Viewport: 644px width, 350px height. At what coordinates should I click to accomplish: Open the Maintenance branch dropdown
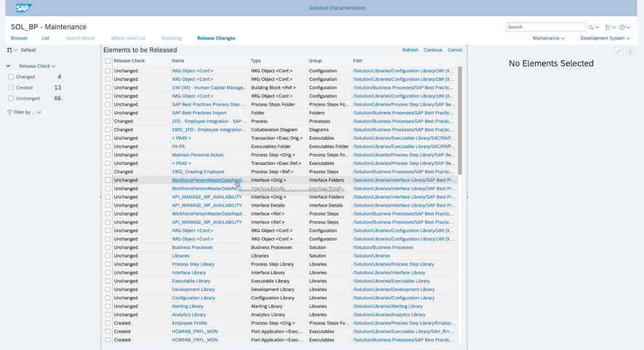coord(548,39)
